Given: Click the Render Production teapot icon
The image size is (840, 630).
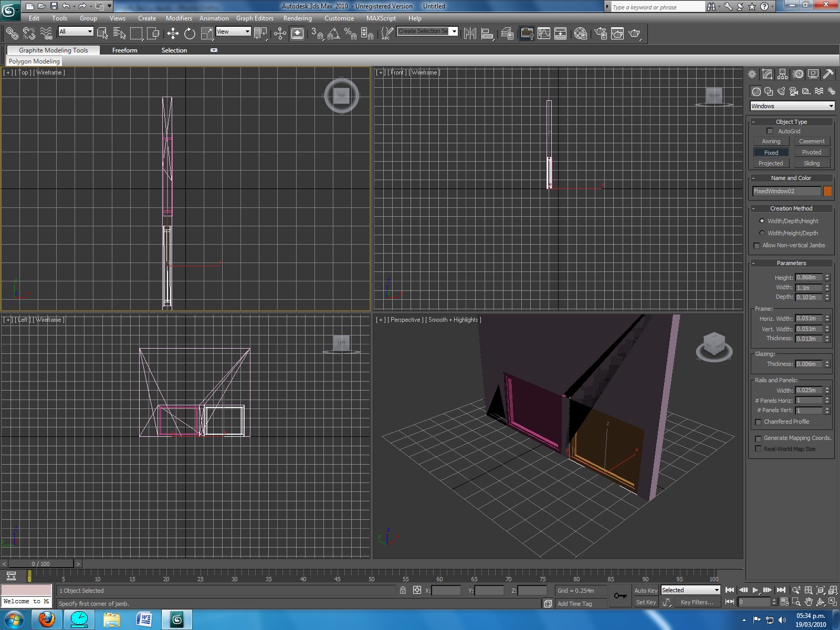Looking at the screenshot, I should (634, 34).
